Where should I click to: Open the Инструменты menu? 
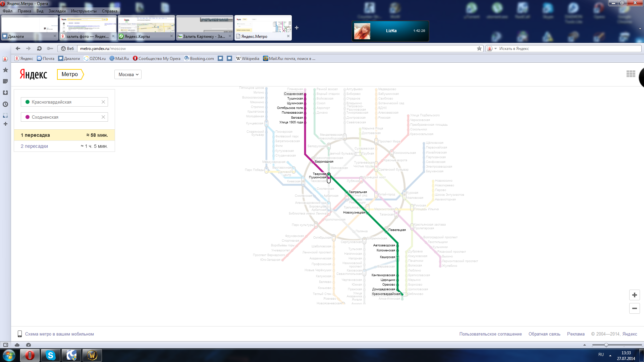[x=84, y=11]
